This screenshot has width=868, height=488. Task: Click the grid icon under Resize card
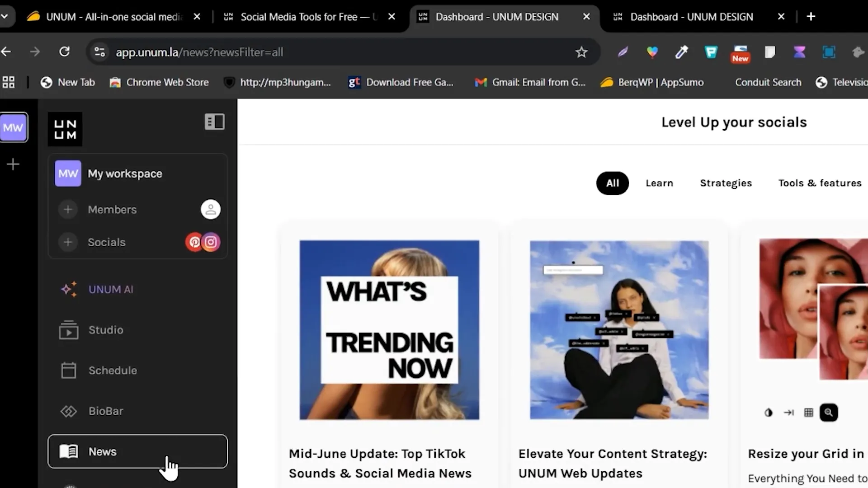[x=809, y=413]
